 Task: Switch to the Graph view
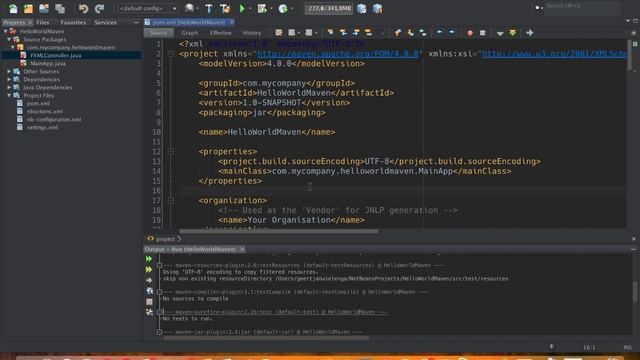click(189, 33)
